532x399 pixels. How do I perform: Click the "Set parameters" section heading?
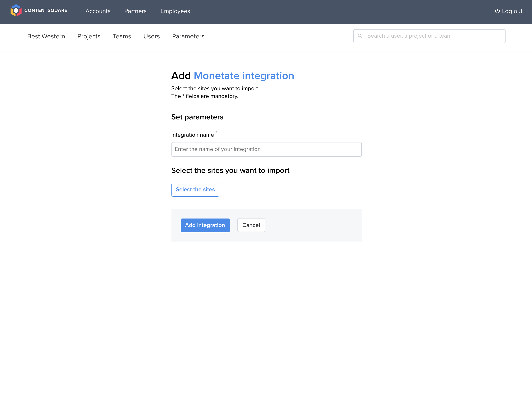tap(197, 117)
